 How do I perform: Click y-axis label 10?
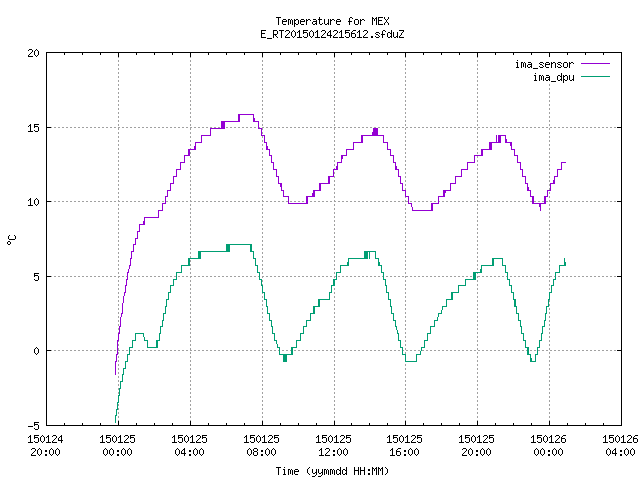coord(33,202)
